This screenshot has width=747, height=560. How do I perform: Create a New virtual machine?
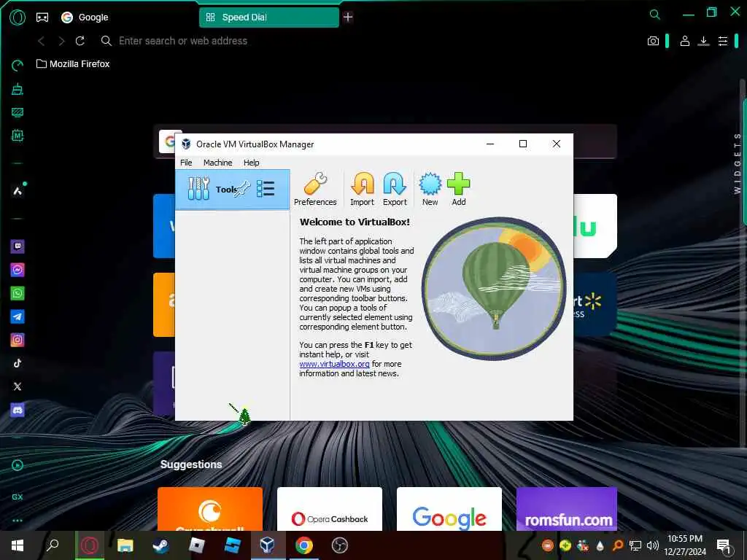tap(430, 189)
